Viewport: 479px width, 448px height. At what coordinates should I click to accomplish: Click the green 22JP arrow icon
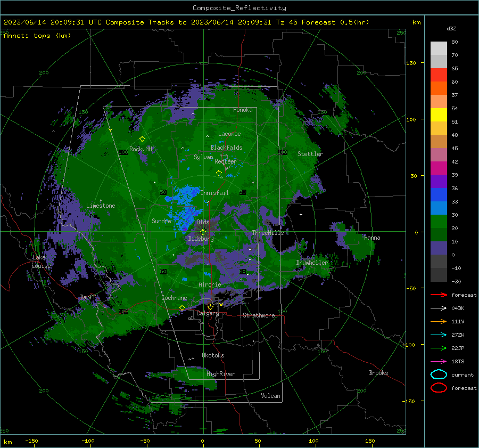(x=439, y=348)
